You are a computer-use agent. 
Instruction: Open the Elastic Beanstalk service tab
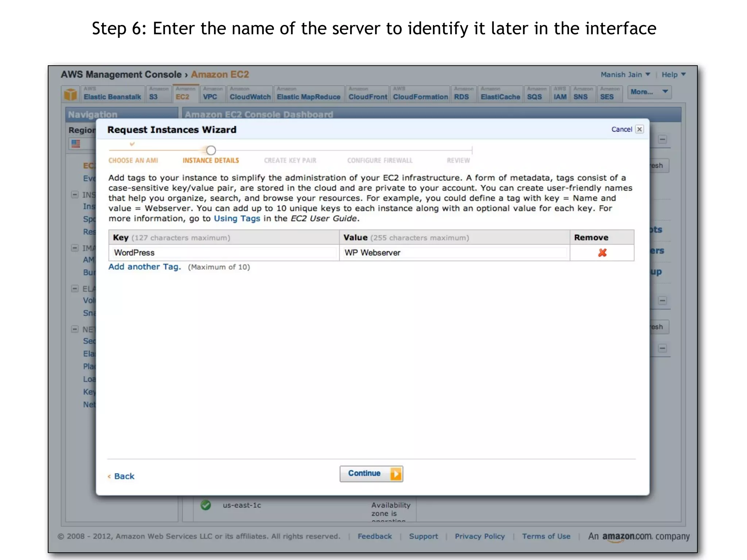(112, 94)
